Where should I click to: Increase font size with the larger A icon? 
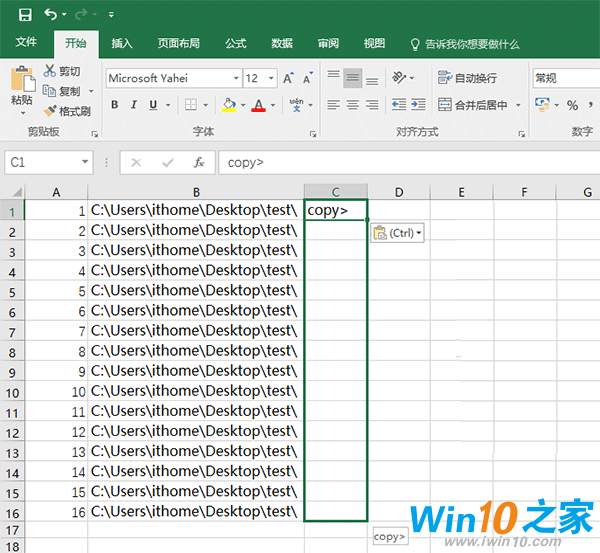288,78
